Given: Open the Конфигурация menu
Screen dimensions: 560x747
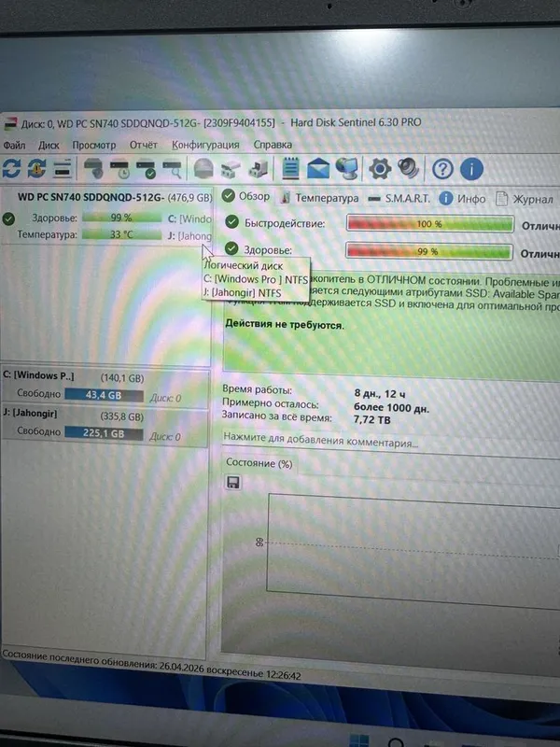Looking at the screenshot, I should (205, 145).
